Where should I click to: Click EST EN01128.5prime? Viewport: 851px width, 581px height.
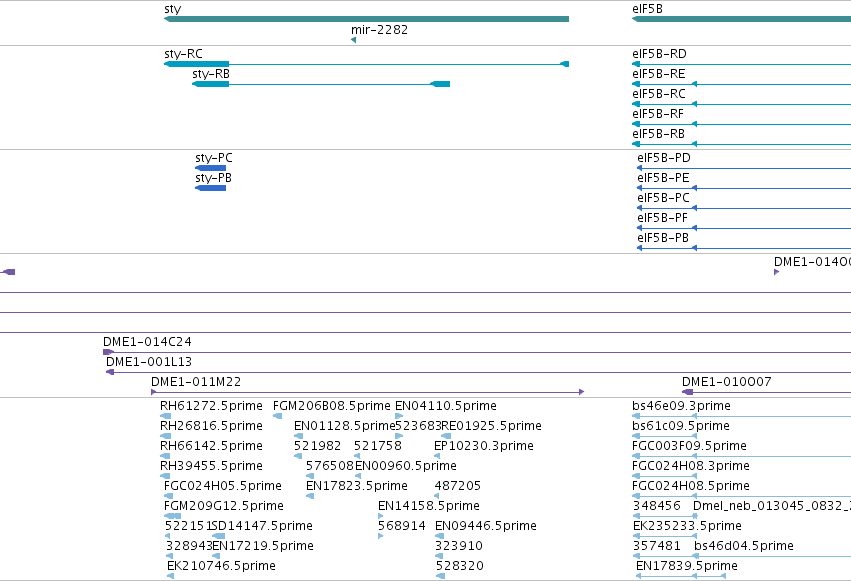click(345, 426)
